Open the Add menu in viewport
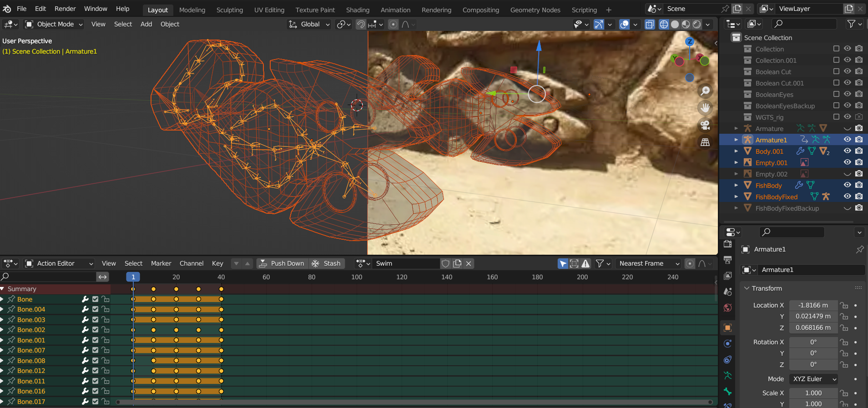868x408 pixels. [146, 24]
